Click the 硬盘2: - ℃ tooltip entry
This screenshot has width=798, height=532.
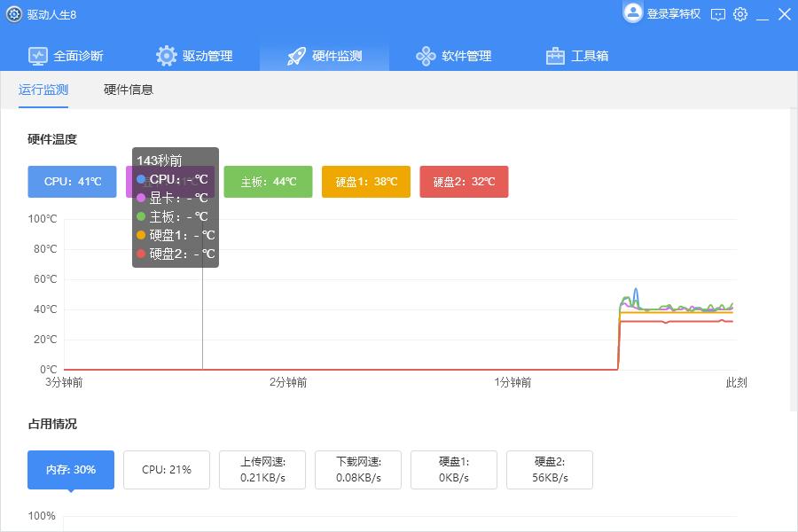(x=176, y=254)
